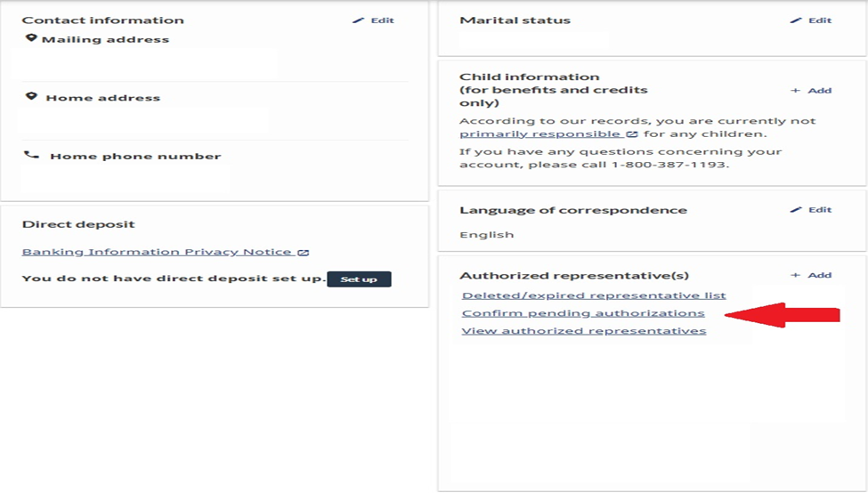Open the Banking Information Privacy Notice link

157,252
